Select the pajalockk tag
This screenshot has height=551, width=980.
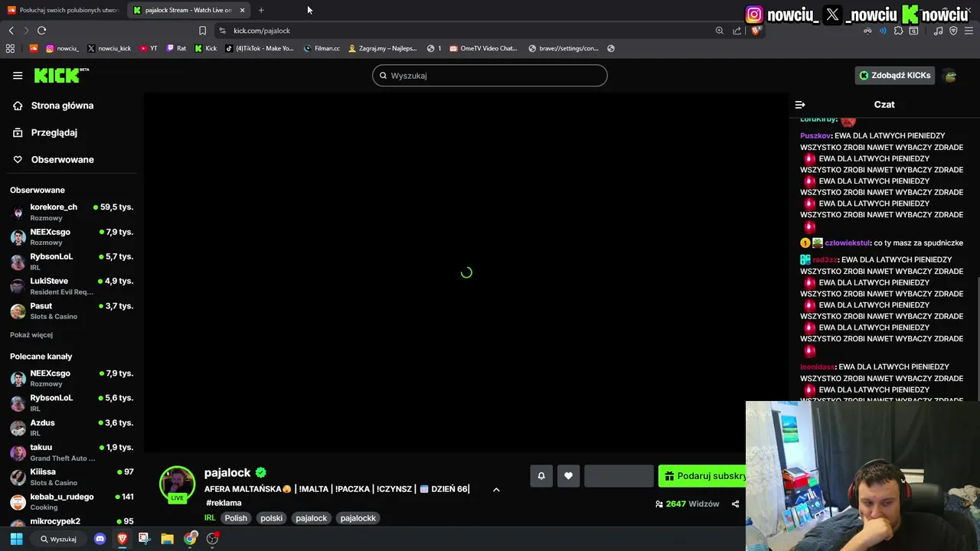click(358, 518)
